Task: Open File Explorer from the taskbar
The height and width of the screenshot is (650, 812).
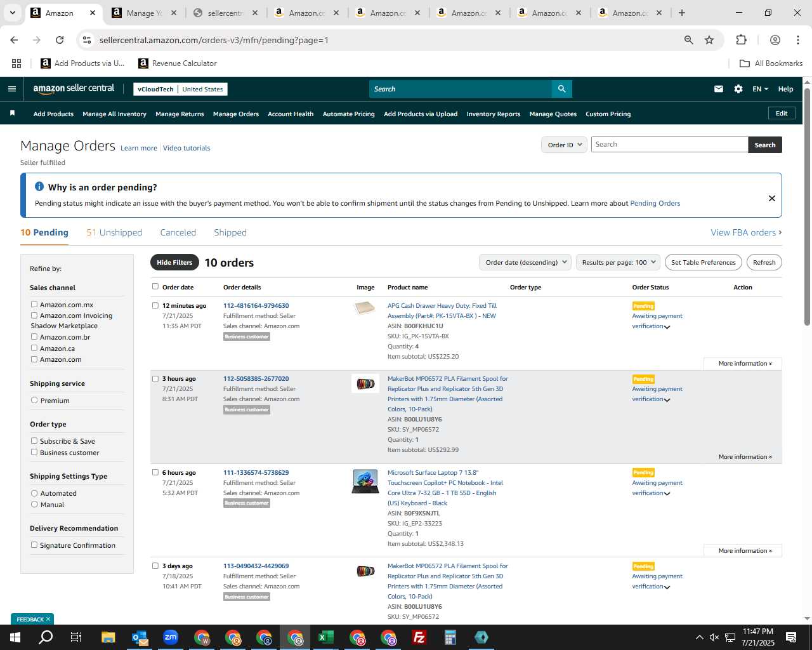Action: coord(108,637)
